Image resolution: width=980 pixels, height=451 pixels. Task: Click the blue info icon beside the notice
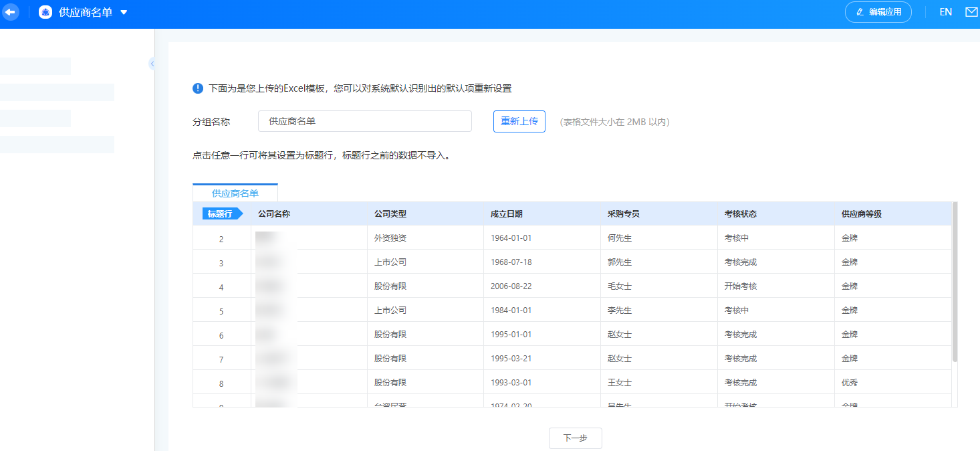(198, 88)
